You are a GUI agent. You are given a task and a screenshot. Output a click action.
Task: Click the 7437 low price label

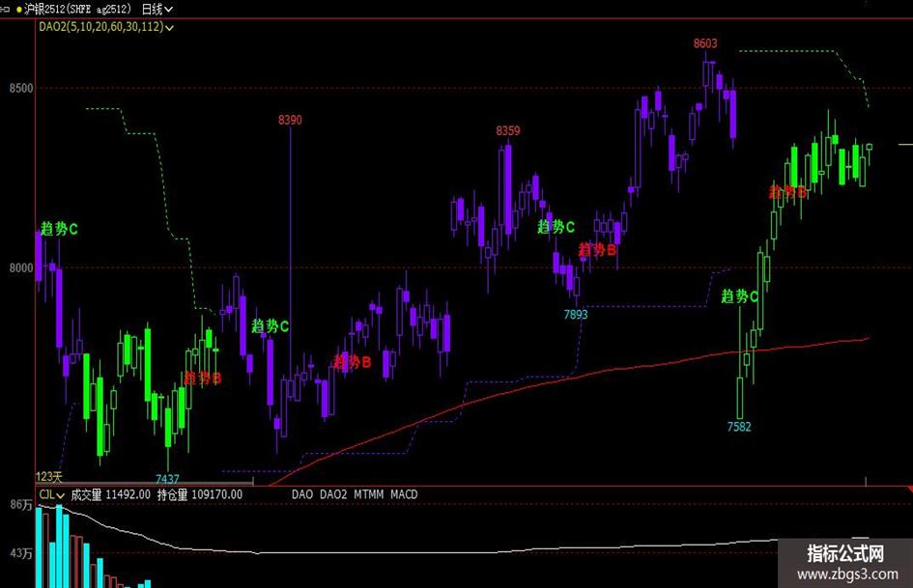[167, 479]
